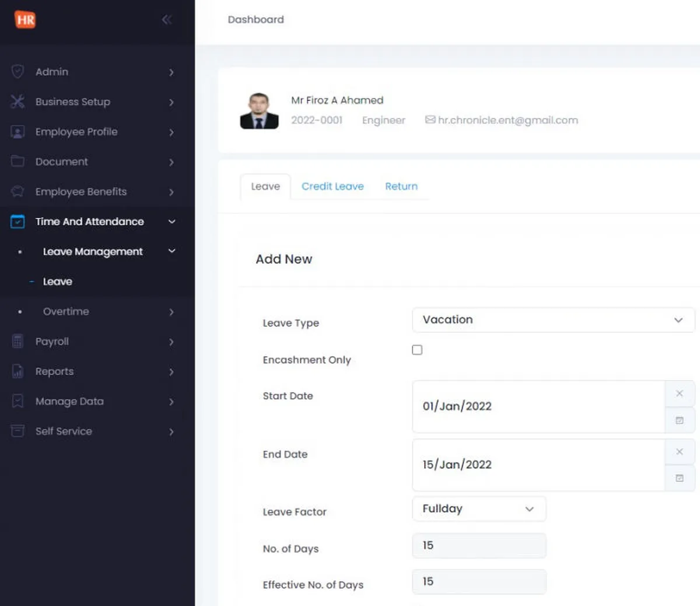Collapse the Time And Attendance menu
The height and width of the screenshot is (606, 700).
171,222
